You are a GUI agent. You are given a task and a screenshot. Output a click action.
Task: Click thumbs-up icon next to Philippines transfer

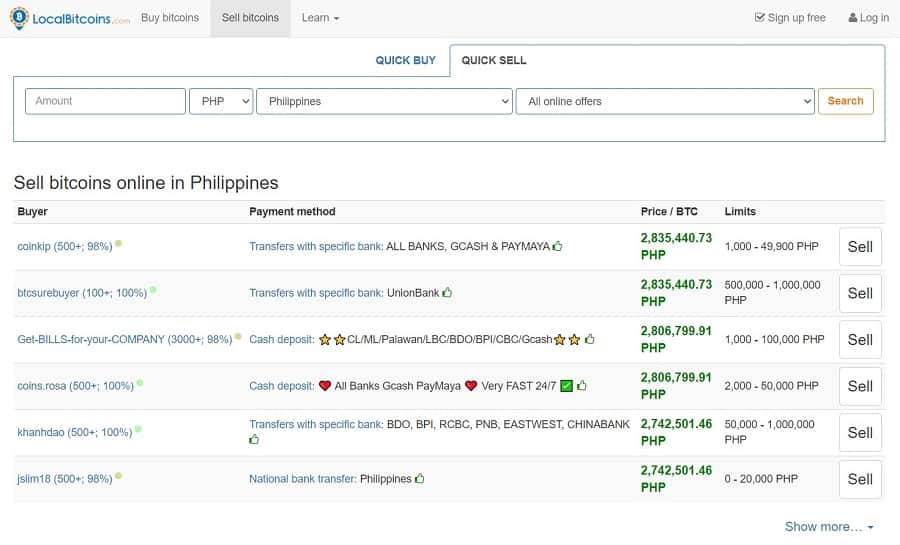click(x=420, y=478)
